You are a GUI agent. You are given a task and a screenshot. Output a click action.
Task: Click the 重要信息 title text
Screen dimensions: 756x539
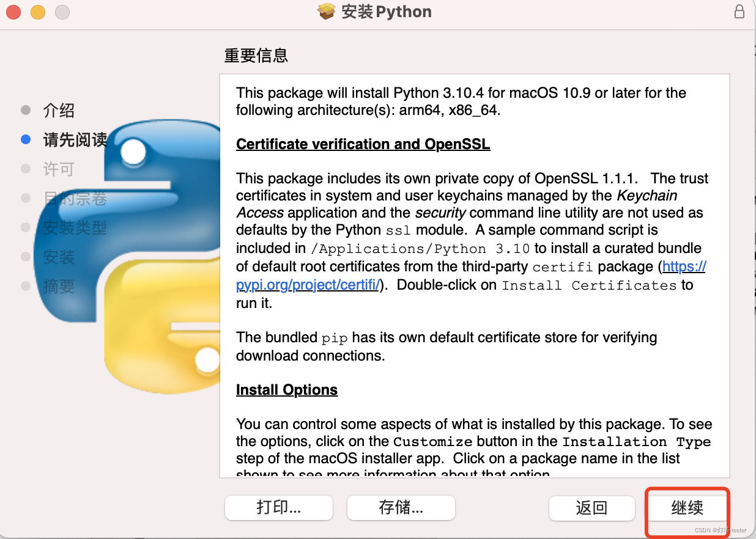[256, 56]
